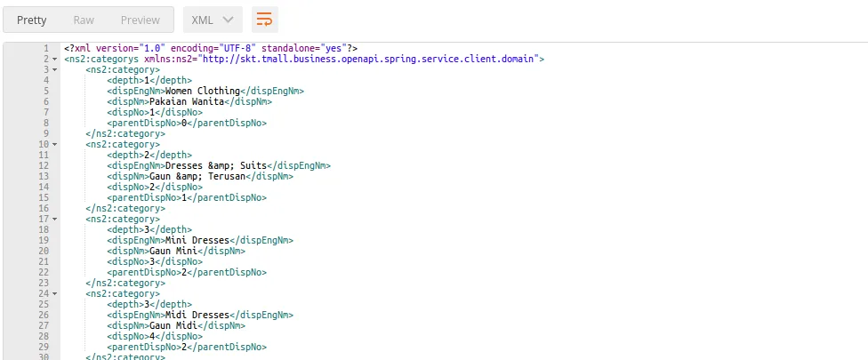Click the depth tag on line 4

click(125, 80)
